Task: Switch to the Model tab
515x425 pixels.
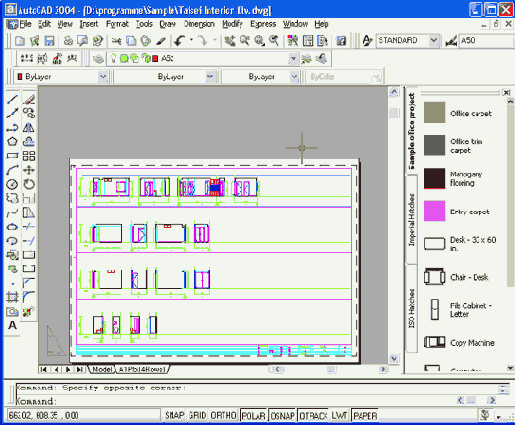Action: pyautogui.click(x=102, y=369)
